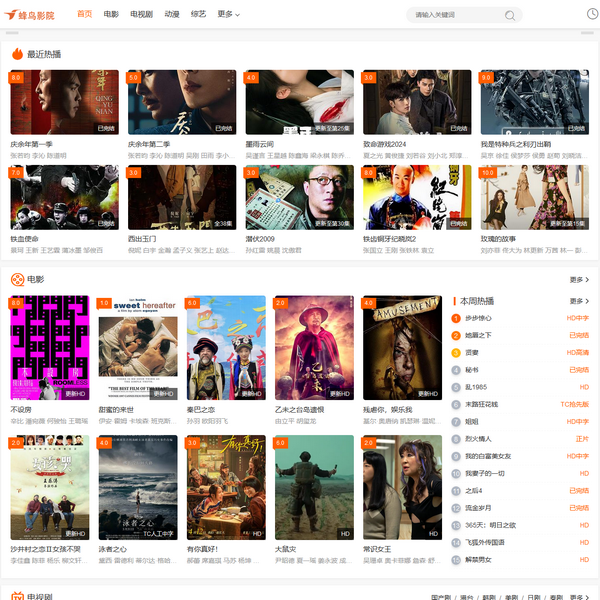Click the film reel icon beside 电影
600x600 pixels.
(x=17, y=279)
